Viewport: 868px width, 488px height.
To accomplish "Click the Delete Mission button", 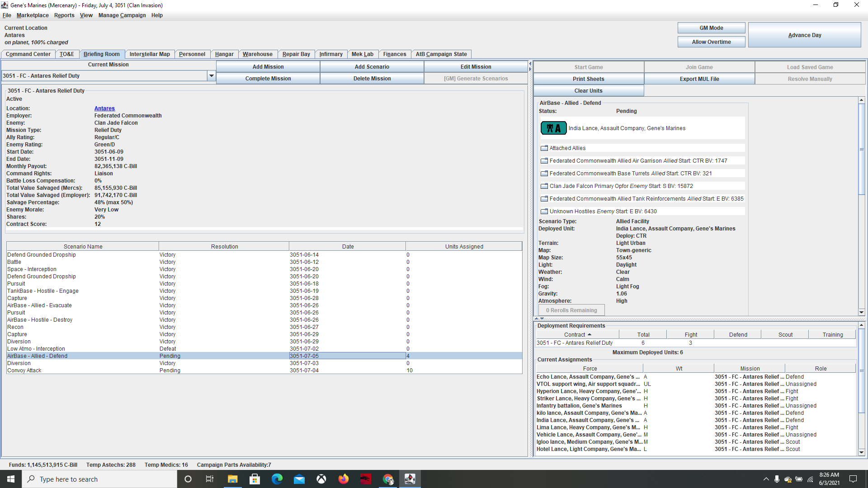I will [x=372, y=79].
